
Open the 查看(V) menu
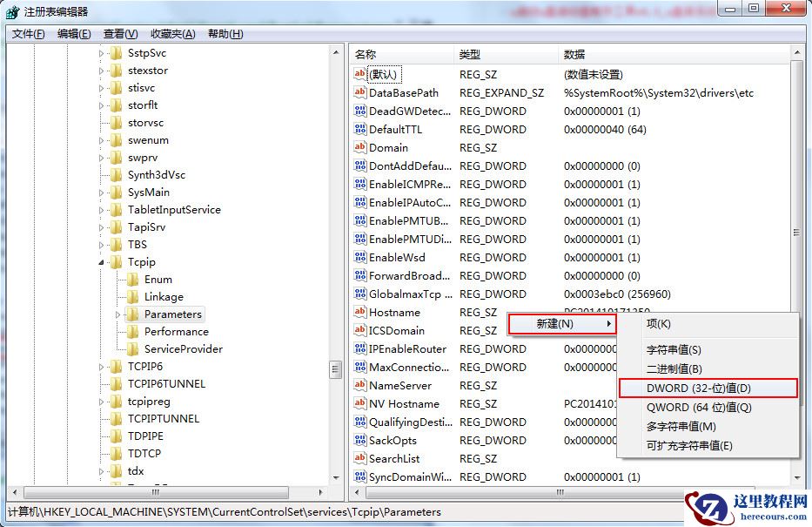(118, 33)
